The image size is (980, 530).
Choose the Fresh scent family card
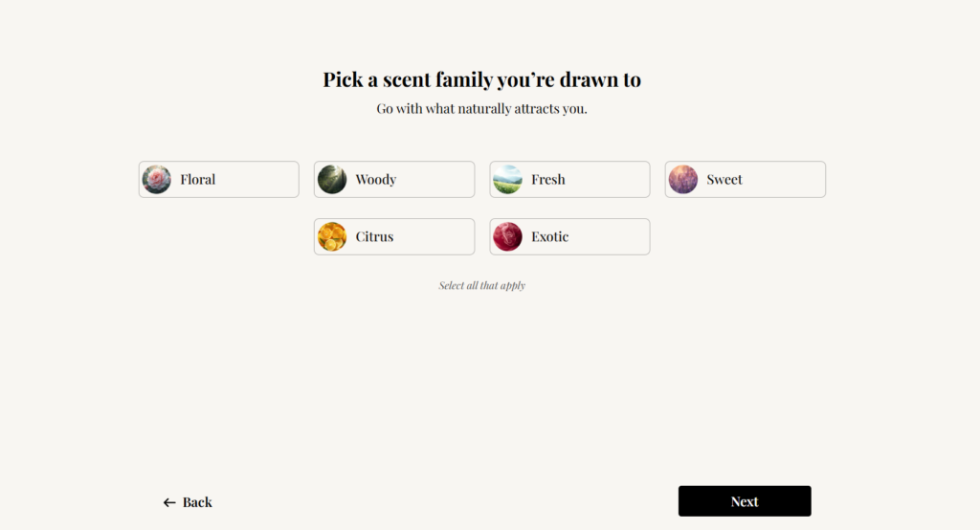570,179
